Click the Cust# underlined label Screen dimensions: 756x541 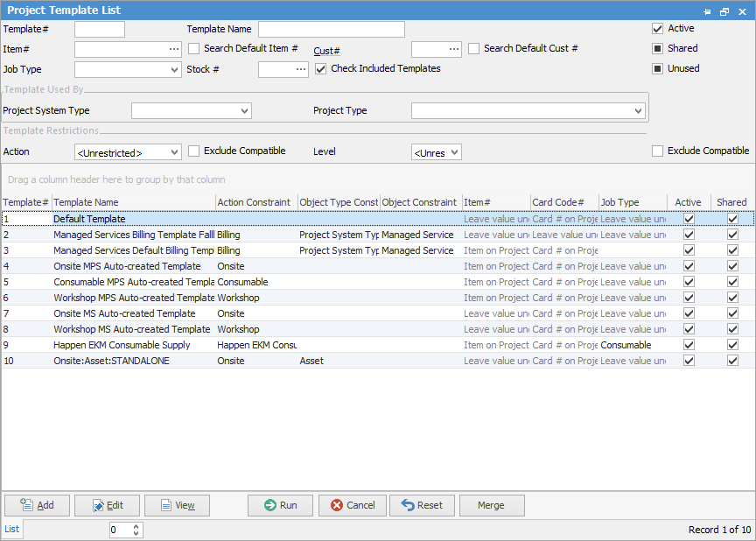[326, 51]
